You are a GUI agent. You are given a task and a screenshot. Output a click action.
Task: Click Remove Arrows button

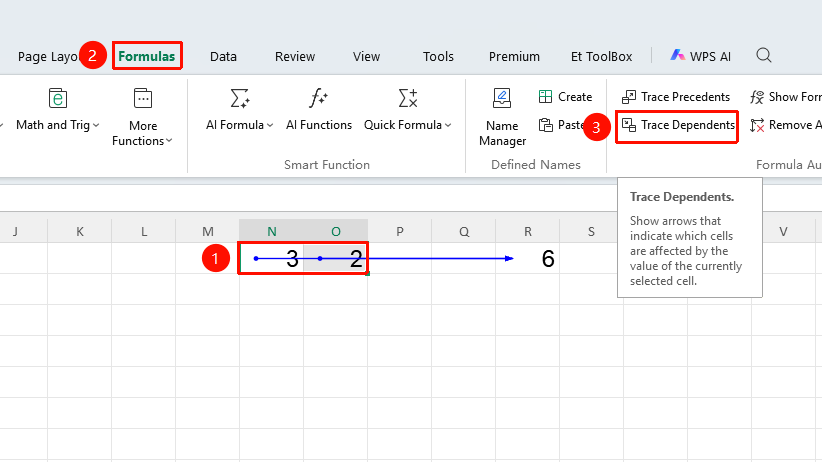click(x=786, y=125)
